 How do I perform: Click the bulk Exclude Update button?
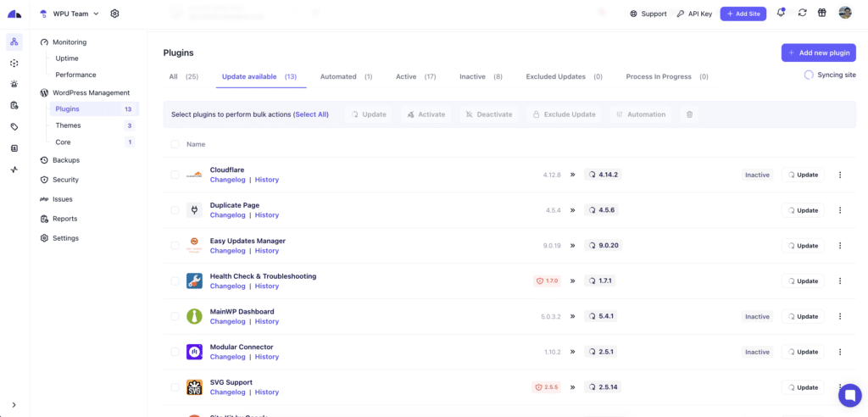(x=565, y=114)
